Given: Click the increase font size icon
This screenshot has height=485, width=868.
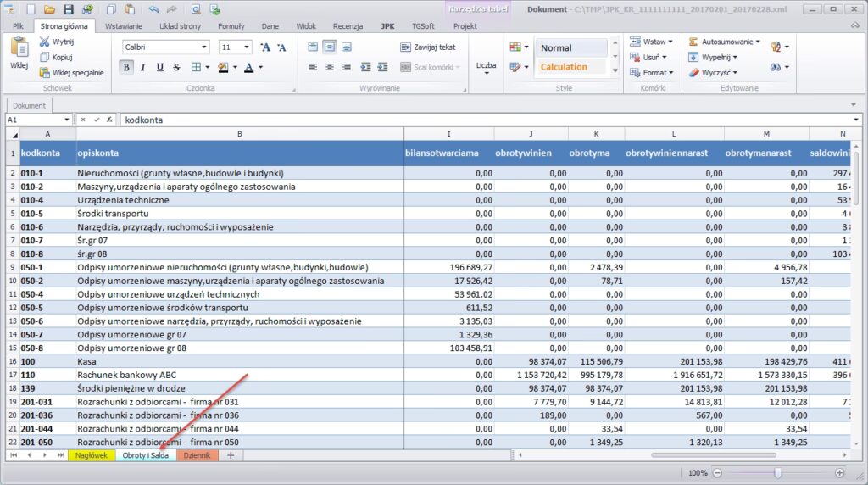Looking at the screenshot, I should (265, 47).
